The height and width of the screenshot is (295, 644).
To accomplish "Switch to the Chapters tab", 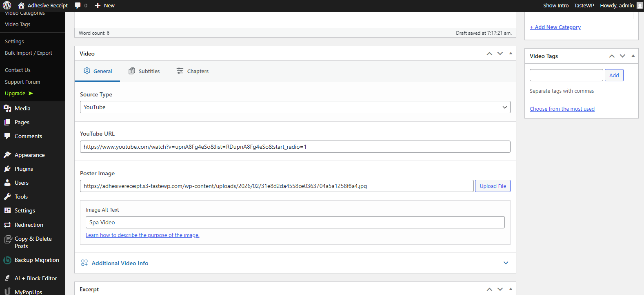I will tap(192, 71).
